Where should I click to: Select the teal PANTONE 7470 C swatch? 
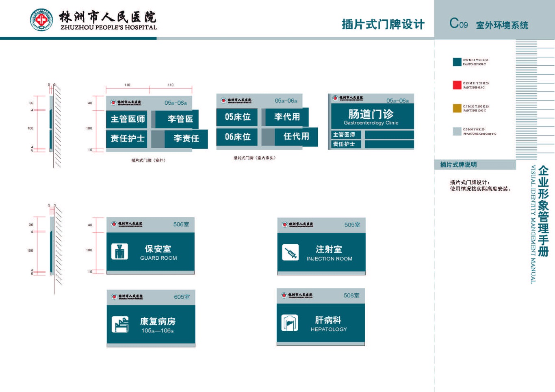457,62
